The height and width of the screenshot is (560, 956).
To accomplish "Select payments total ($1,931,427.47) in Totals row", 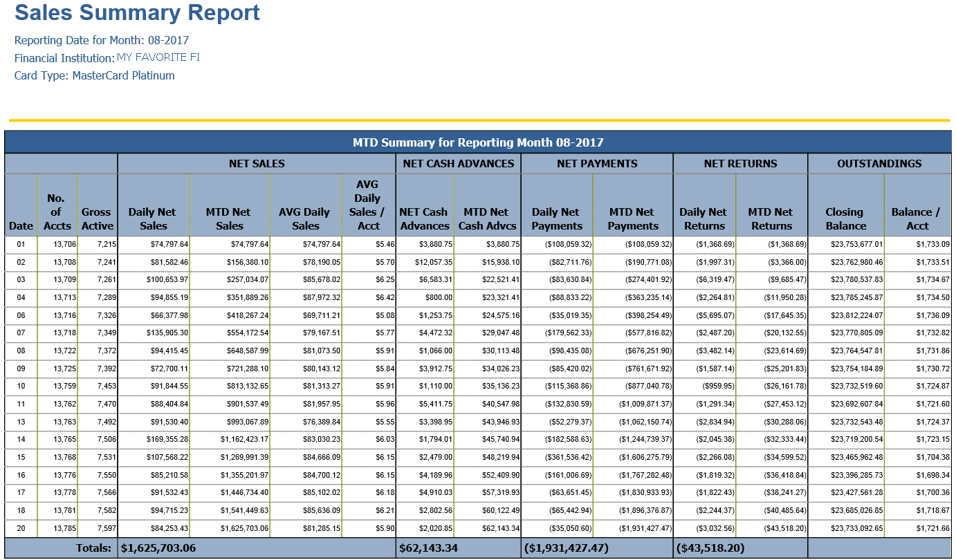I will 568,549.
